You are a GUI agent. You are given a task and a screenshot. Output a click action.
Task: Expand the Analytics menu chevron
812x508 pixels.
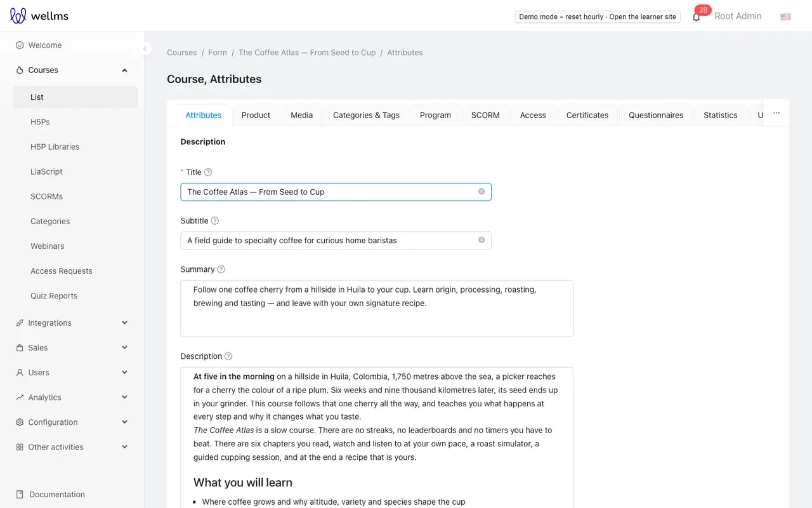click(124, 397)
